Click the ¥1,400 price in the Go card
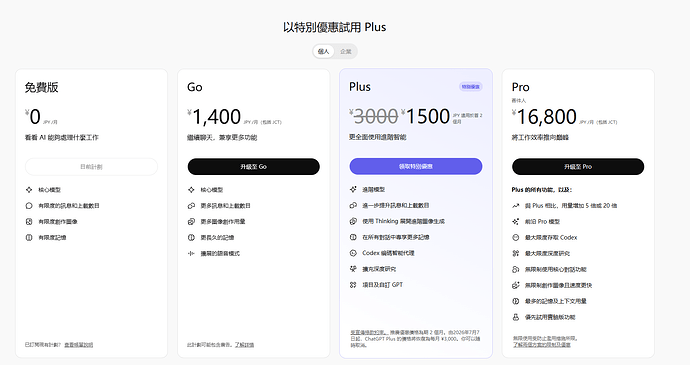This screenshot has height=365, width=690. (214, 117)
